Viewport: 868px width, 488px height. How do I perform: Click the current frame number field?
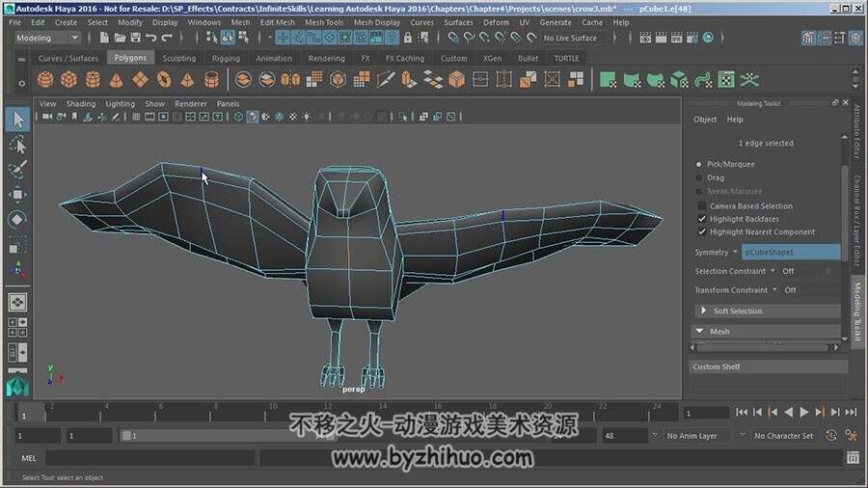click(706, 414)
